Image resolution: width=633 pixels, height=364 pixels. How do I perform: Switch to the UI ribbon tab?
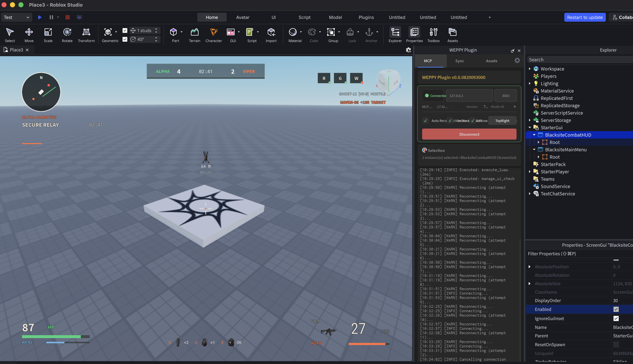pyautogui.click(x=274, y=17)
